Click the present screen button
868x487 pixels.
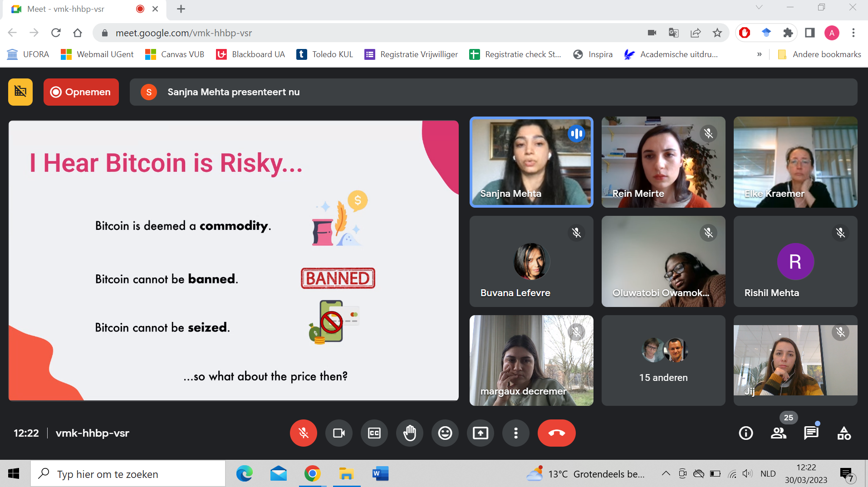pos(480,433)
